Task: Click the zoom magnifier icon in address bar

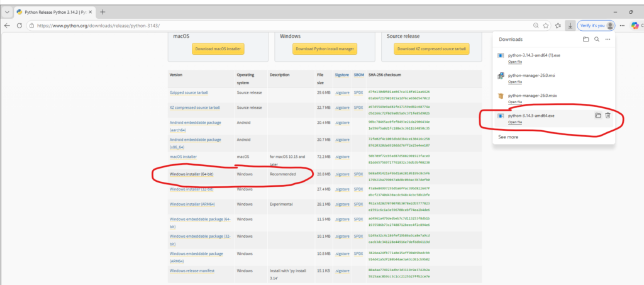Action: [x=536, y=26]
